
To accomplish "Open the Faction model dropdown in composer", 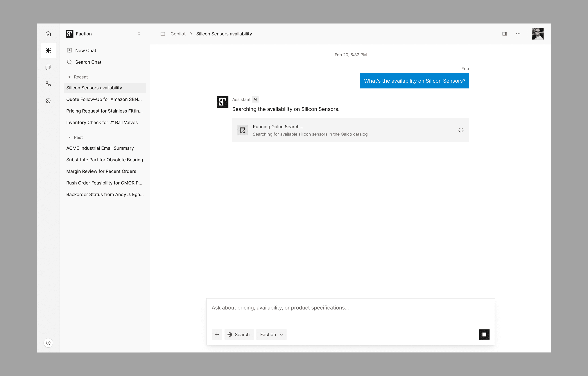I will pos(271,335).
